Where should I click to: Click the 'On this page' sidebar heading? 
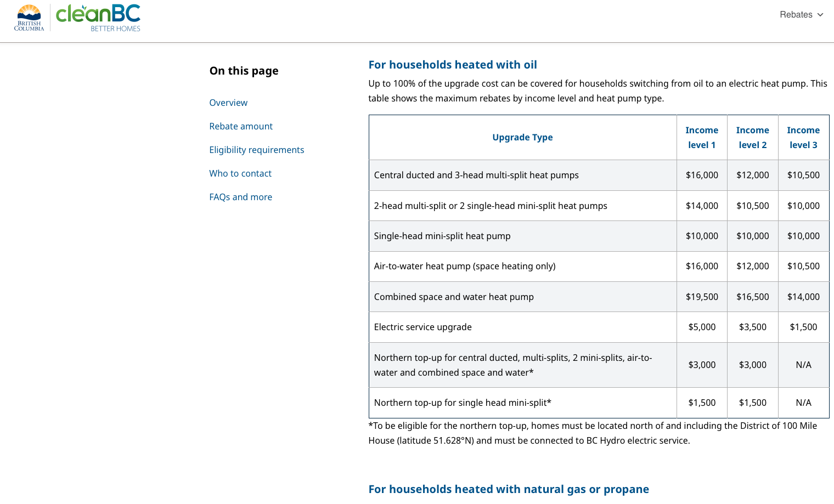pyautogui.click(x=244, y=71)
